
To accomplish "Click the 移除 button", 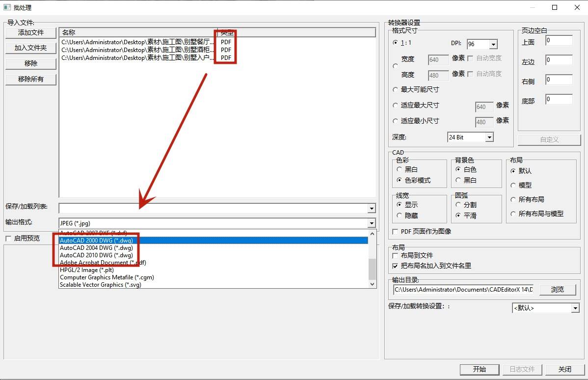I will click(31, 63).
